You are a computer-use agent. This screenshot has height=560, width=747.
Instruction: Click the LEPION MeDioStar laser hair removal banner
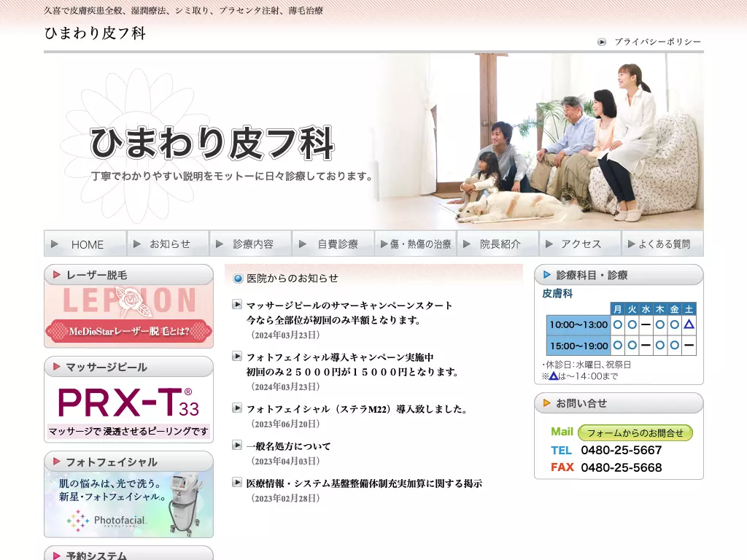[x=128, y=315]
